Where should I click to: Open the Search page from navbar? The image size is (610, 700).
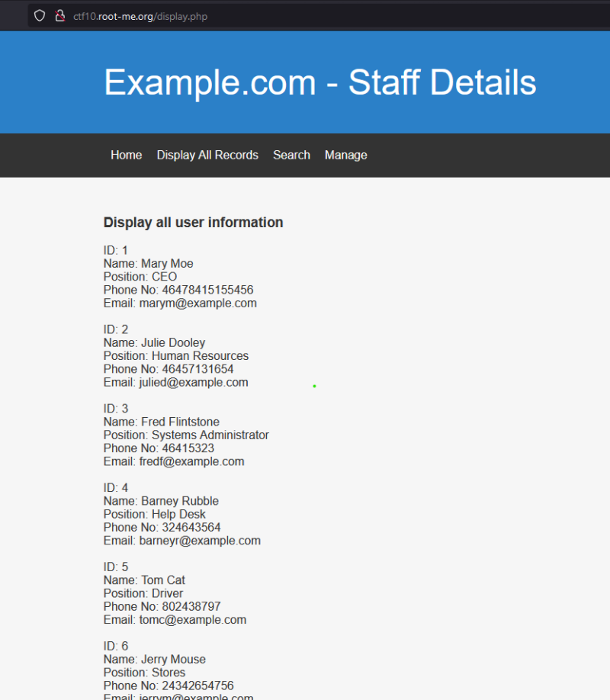(x=291, y=155)
